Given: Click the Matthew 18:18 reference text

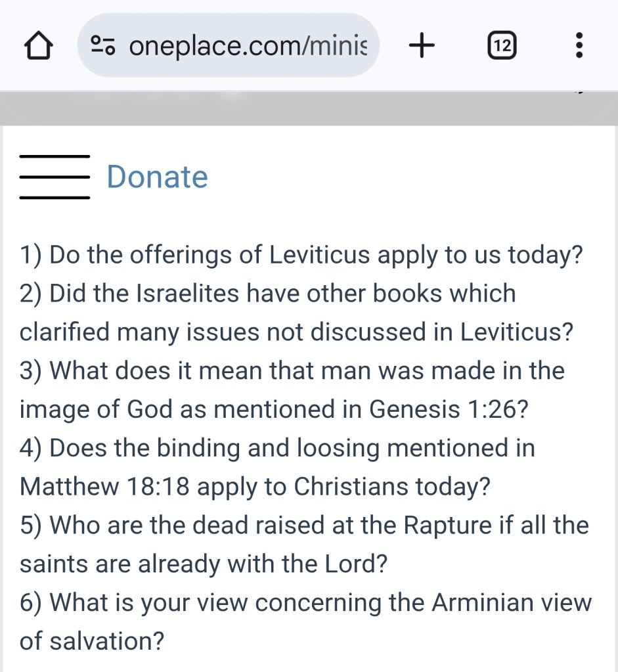Looking at the screenshot, I should coord(105,487).
